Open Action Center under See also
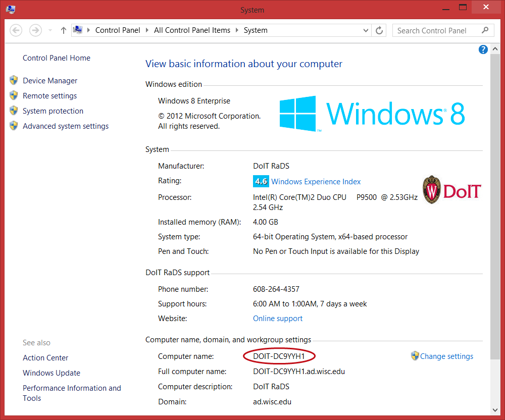505x420 pixels. 45,357
